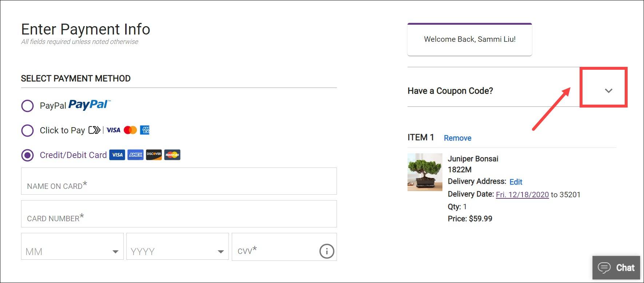Focus the Name on Card field
The width and height of the screenshot is (644, 283).
pyautogui.click(x=179, y=181)
